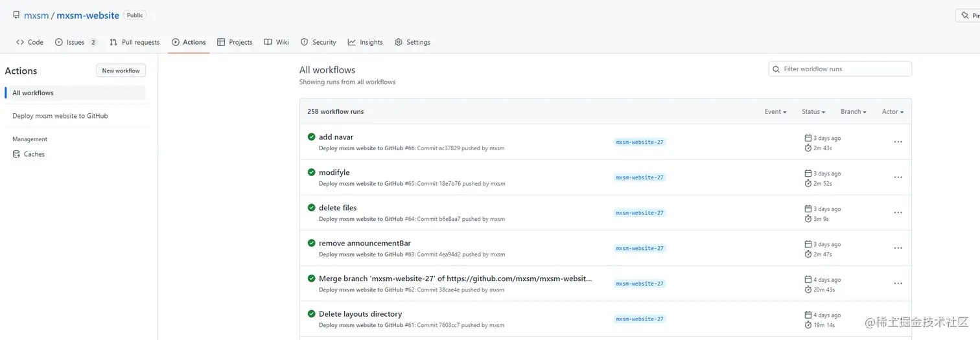
Task: Click the calendar icon on 'Delete layouts directory' run
Action: coord(808,315)
